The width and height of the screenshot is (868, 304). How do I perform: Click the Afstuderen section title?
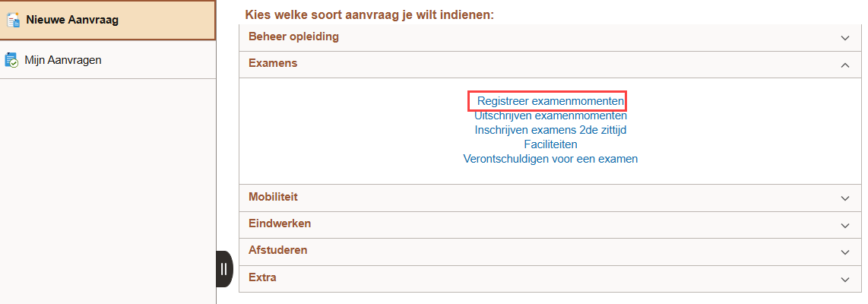[x=278, y=250]
